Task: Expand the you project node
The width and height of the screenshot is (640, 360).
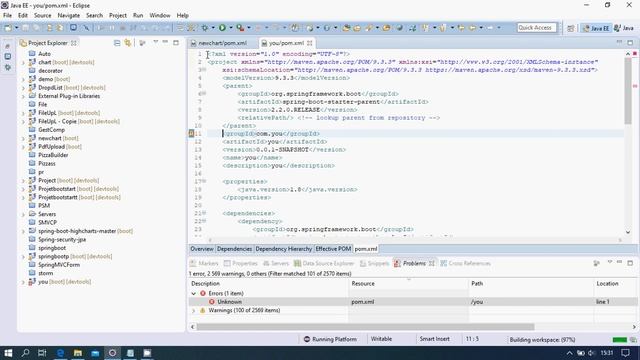Action: click(23, 282)
